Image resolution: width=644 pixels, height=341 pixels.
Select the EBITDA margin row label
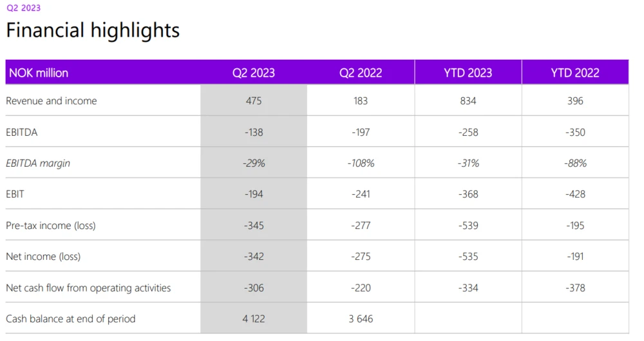pyautogui.click(x=38, y=163)
